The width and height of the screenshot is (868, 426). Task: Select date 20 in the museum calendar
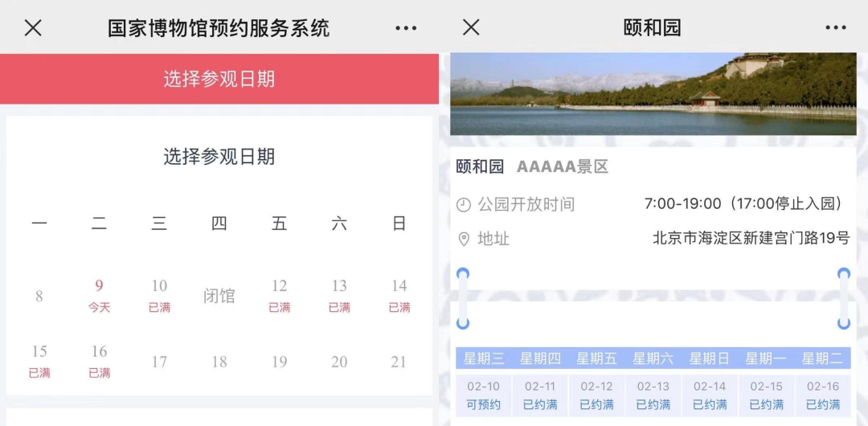pyautogui.click(x=339, y=363)
